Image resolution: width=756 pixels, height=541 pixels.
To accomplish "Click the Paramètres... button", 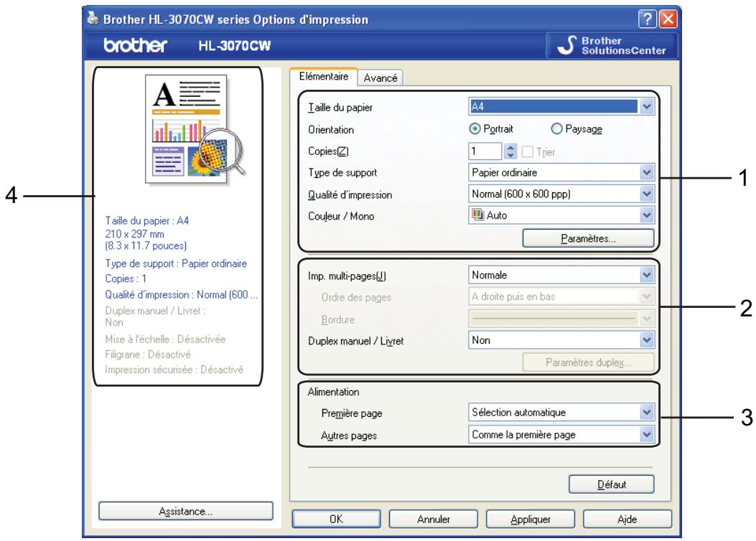I will [x=588, y=238].
